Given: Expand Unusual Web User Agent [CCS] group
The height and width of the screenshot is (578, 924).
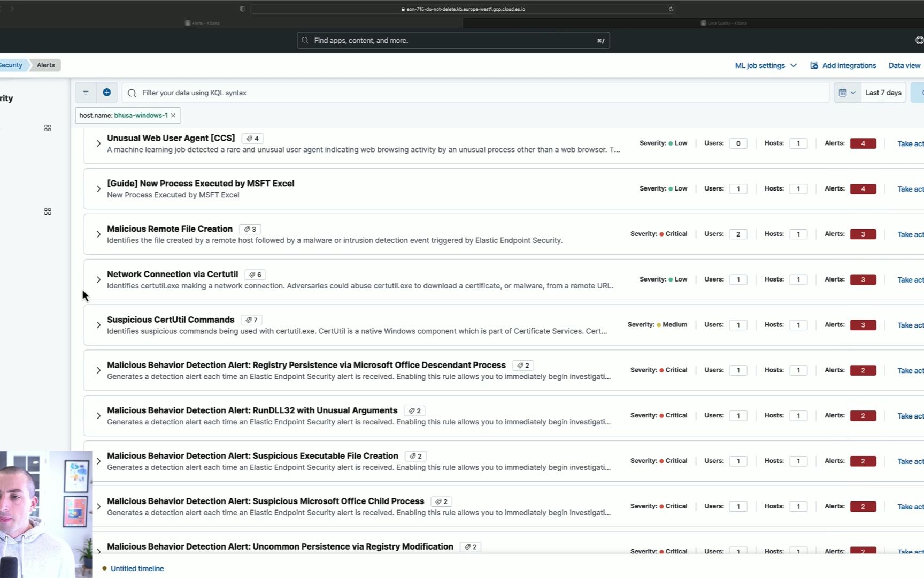Looking at the screenshot, I should point(98,143).
